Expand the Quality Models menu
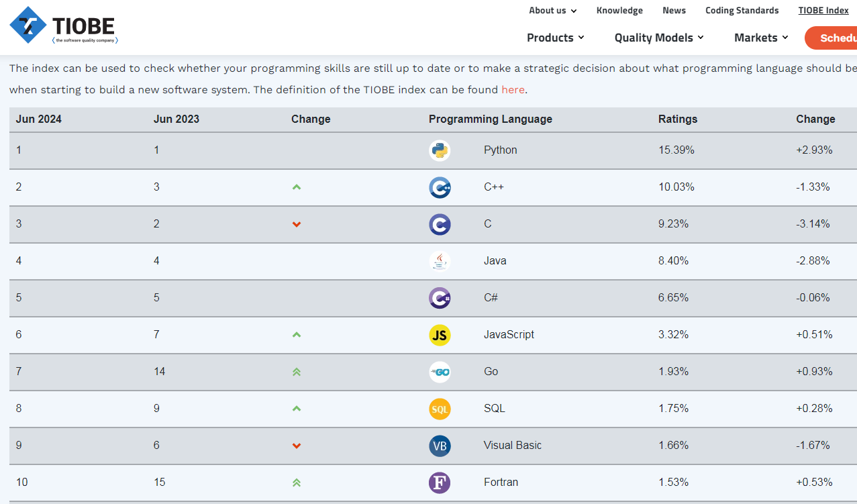The width and height of the screenshot is (857, 504). pyautogui.click(x=658, y=38)
